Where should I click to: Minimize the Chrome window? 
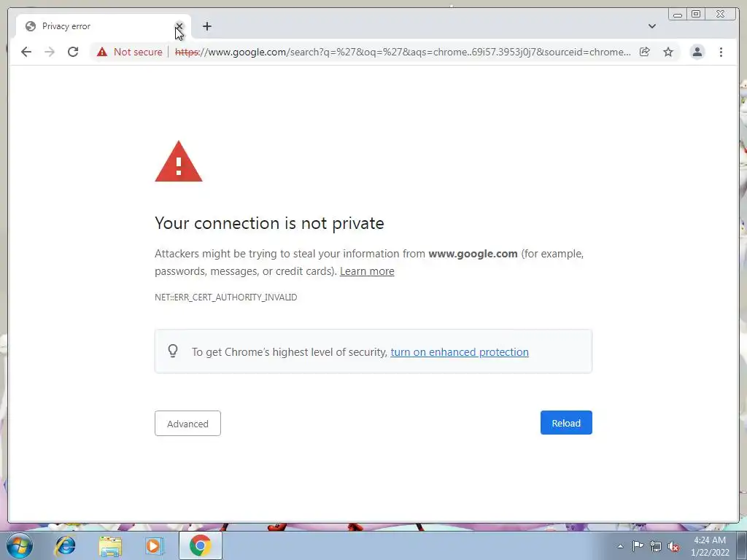tap(678, 15)
